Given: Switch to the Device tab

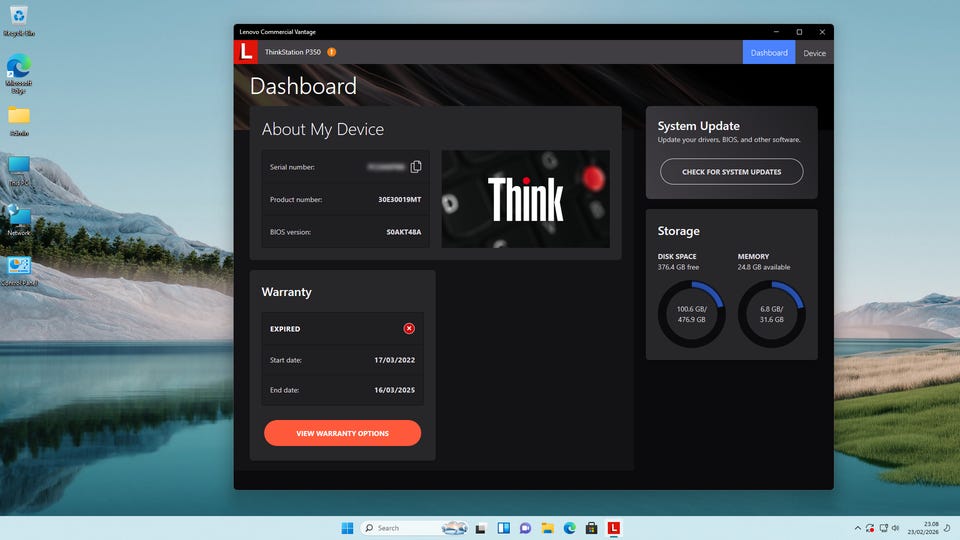Looking at the screenshot, I should [814, 53].
